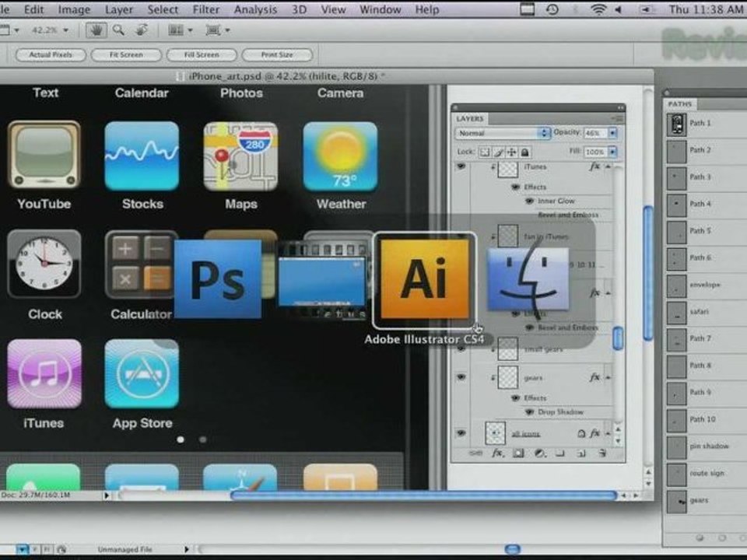Open Time Machine menu bar icon
Viewport: 747px width, 560px height.
coord(552,9)
